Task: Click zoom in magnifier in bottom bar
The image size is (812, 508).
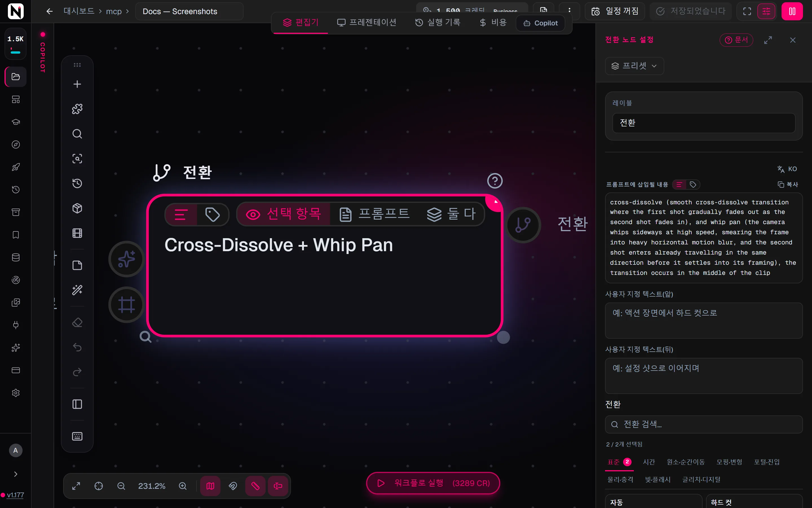Action: (x=182, y=486)
